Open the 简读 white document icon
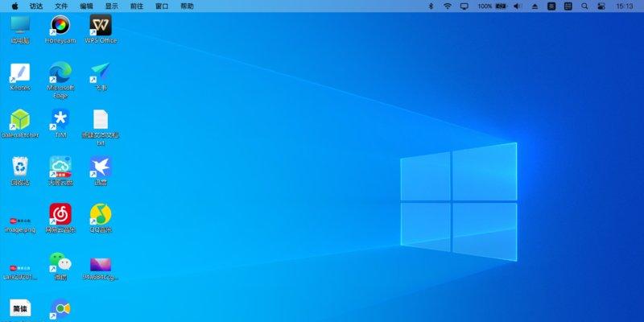Screen dimensions: 644x322 (x=20, y=308)
